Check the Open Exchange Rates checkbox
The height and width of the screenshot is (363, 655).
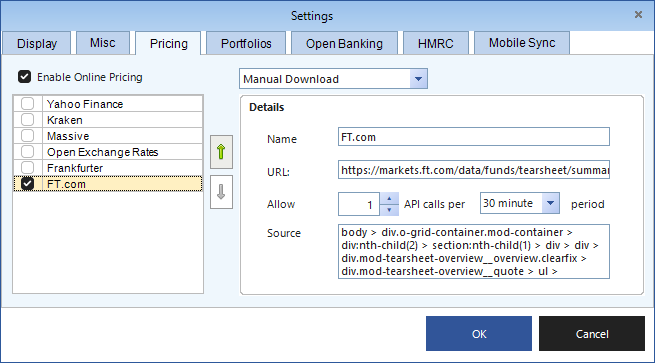(x=28, y=152)
